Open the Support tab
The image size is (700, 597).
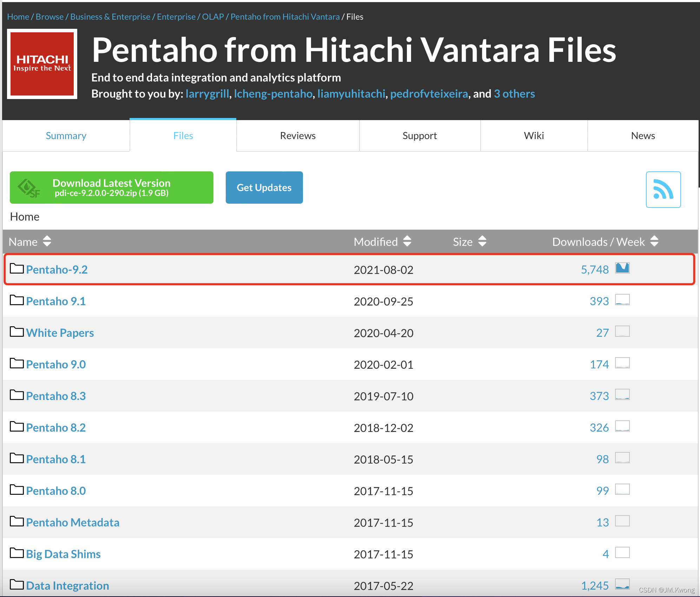tap(420, 136)
